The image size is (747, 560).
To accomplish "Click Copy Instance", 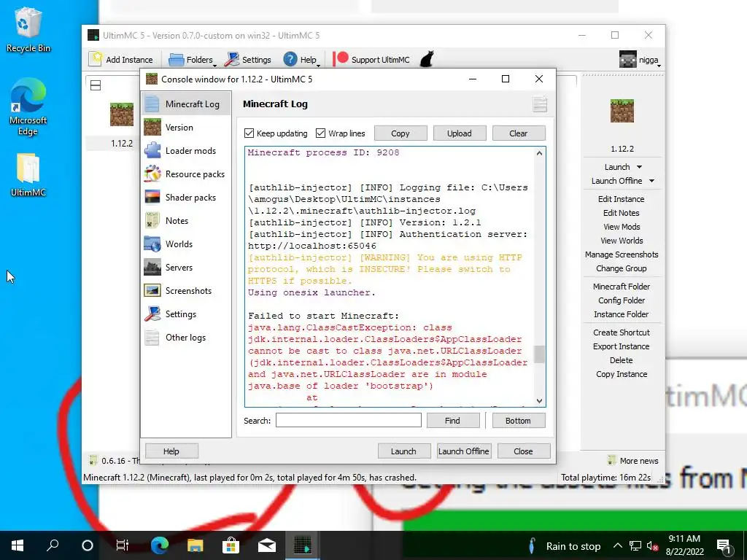I will tap(622, 374).
